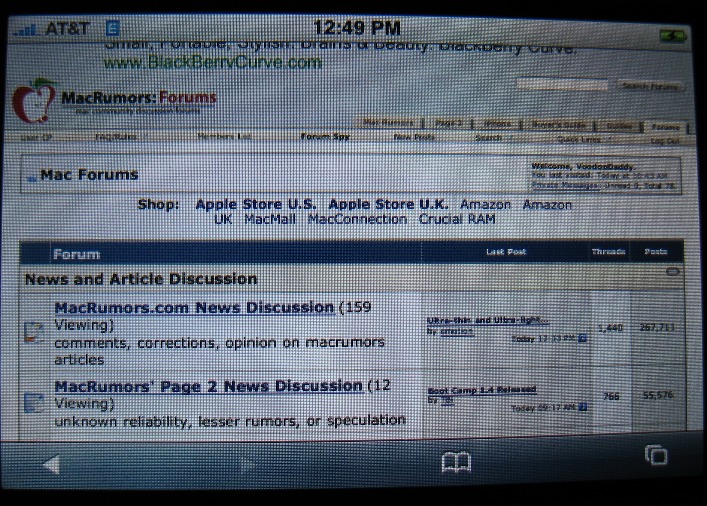Open Apple Store U.S. shop link
This screenshot has height=506, width=707.
[x=256, y=204]
